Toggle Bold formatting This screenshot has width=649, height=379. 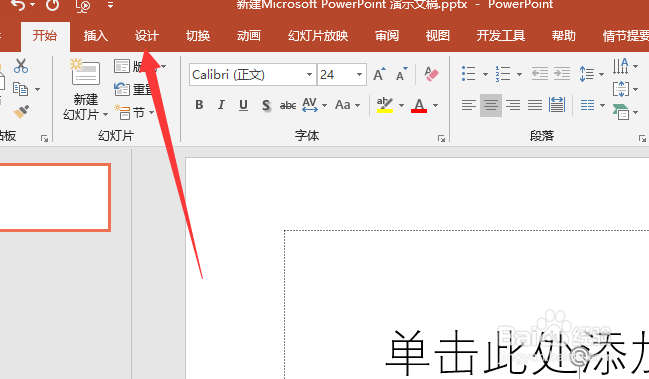pos(199,105)
